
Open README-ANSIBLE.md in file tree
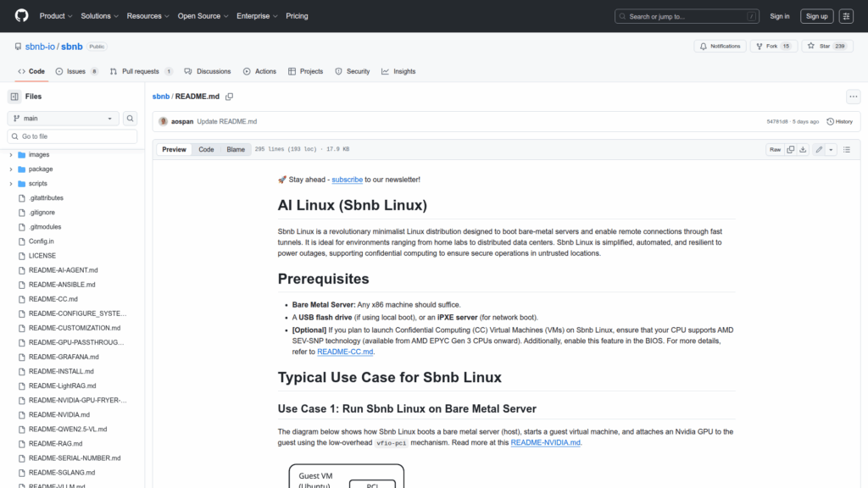tap(62, 285)
